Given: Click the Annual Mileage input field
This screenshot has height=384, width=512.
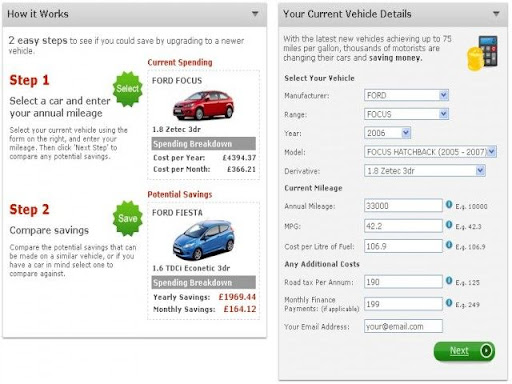Looking at the screenshot, I should click(403, 206).
